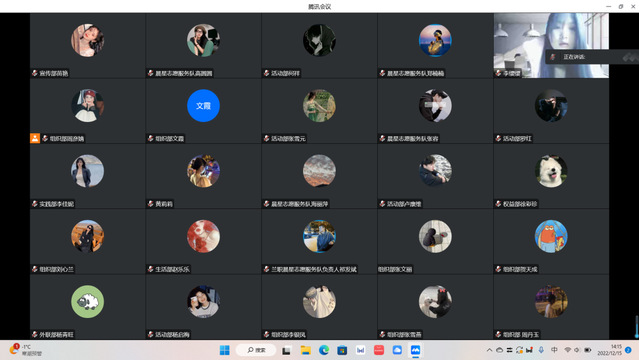639x360 pixels.
Task: Select the live video tile of the speaker
Action: pyautogui.click(x=551, y=45)
